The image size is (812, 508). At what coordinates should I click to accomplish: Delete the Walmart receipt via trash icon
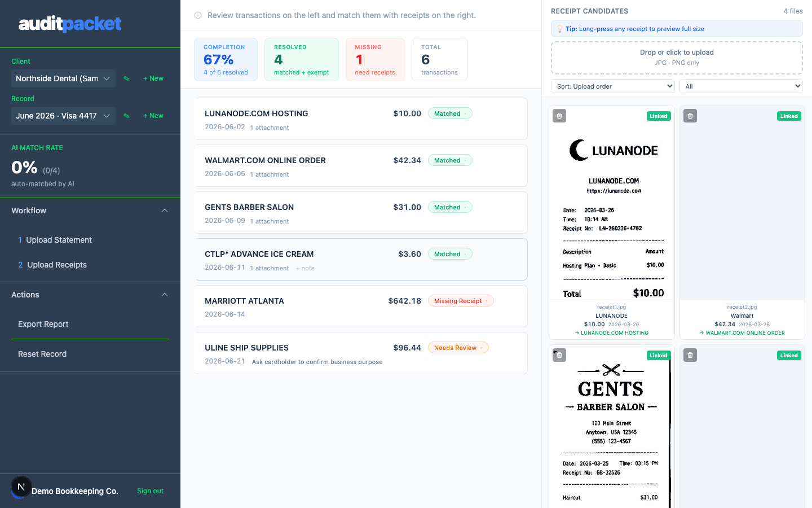point(690,116)
